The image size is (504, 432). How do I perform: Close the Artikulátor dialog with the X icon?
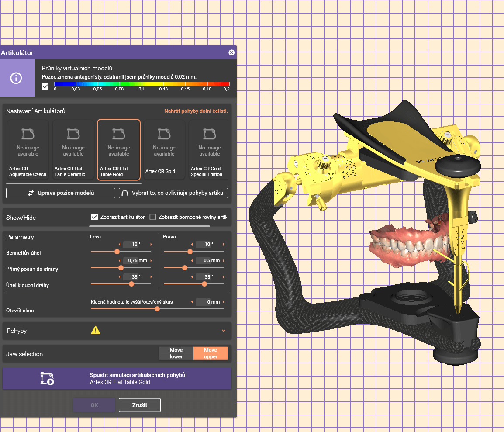click(x=231, y=53)
